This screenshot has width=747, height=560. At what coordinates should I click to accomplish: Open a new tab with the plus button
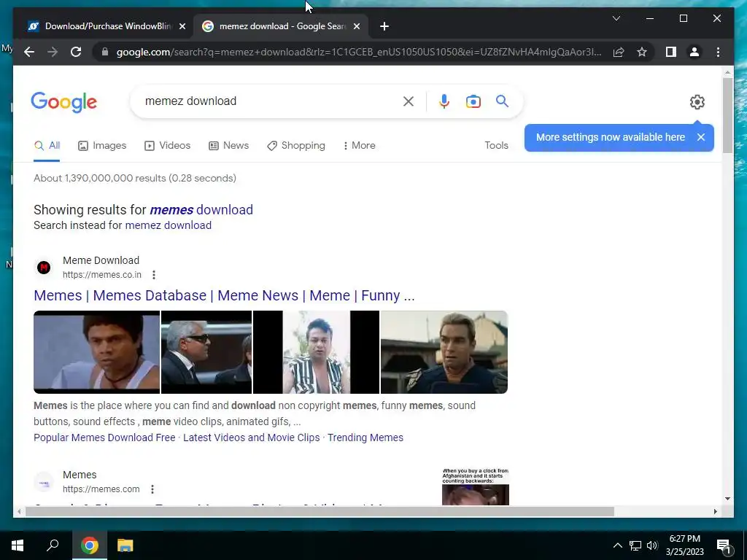[x=384, y=26]
